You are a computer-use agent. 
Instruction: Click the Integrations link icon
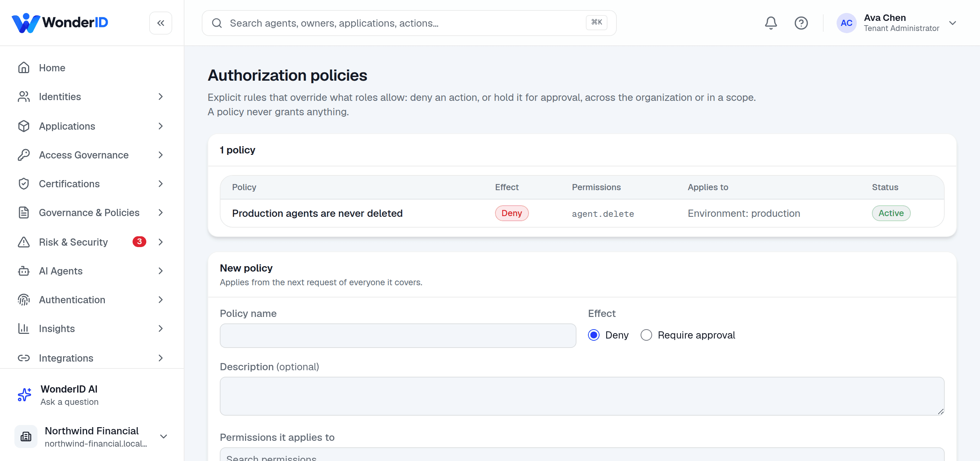pyautogui.click(x=23, y=358)
